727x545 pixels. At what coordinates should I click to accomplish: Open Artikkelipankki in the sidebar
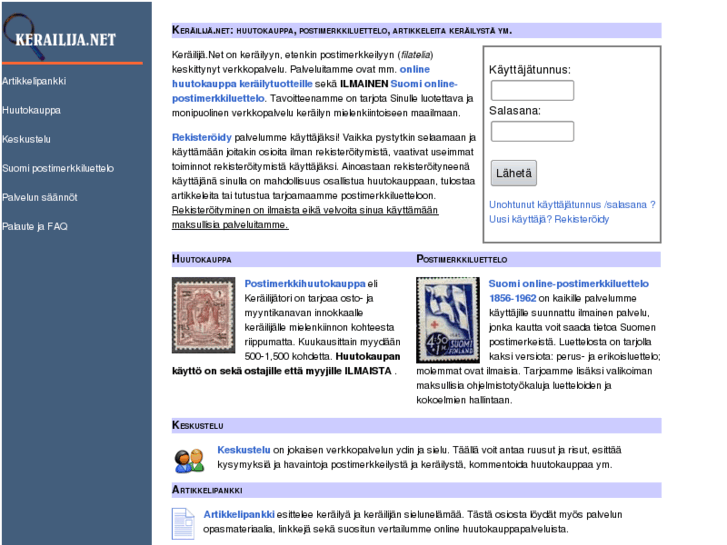click(x=34, y=81)
